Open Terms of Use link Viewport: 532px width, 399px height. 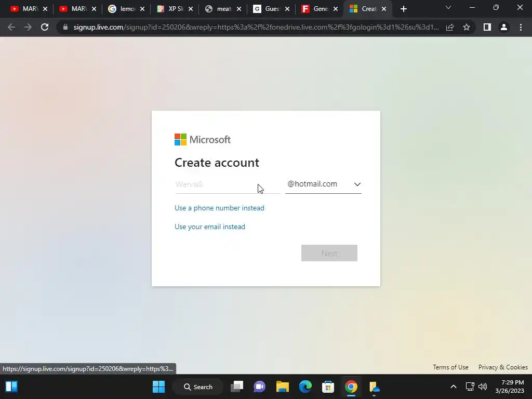450,367
